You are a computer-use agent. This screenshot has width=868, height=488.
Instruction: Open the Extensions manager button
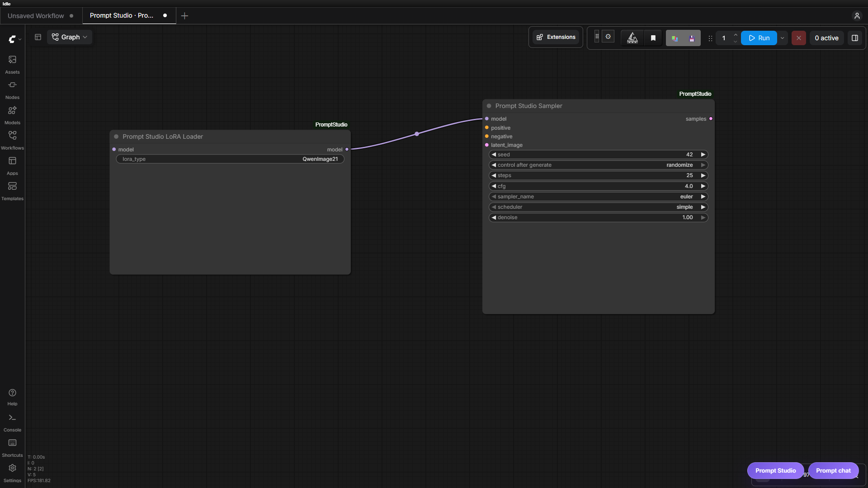(556, 37)
